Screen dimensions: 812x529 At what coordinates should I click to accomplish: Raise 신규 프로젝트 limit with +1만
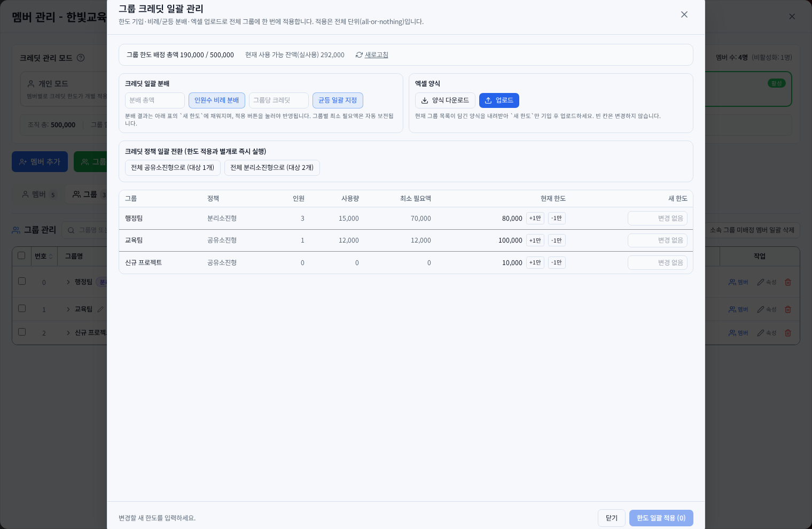coord(535,263)
